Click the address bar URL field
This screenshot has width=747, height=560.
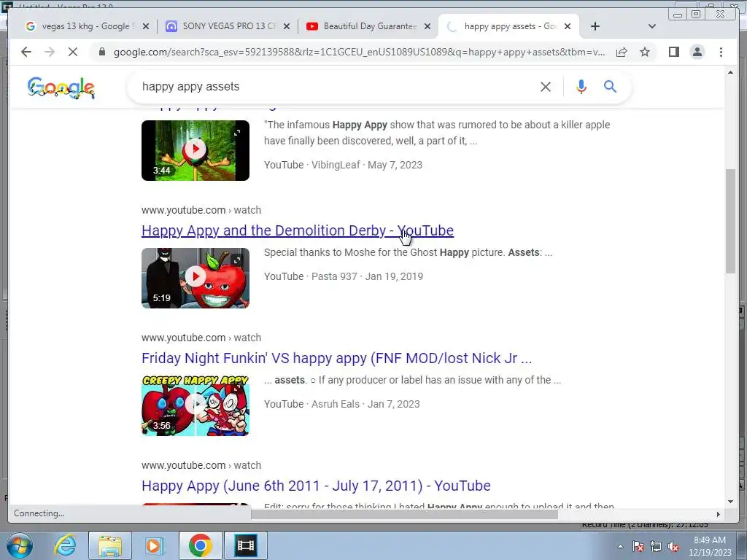tap(359, 52)
